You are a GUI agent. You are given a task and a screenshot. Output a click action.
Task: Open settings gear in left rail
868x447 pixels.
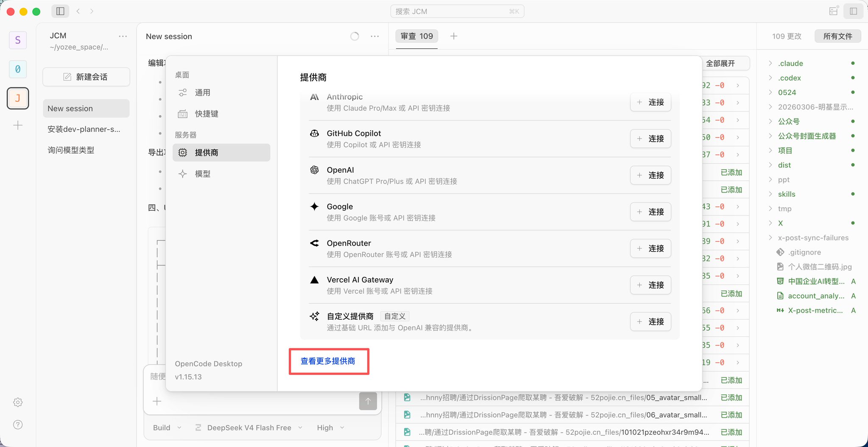(18, 402)
